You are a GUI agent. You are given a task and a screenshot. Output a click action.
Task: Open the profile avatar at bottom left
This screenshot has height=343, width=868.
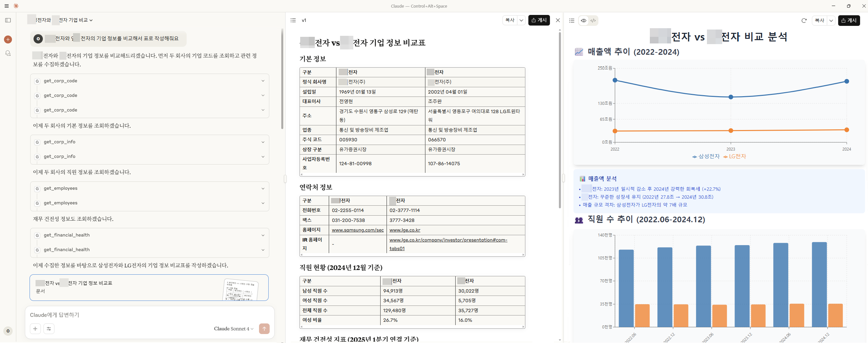tap(8, 331)
